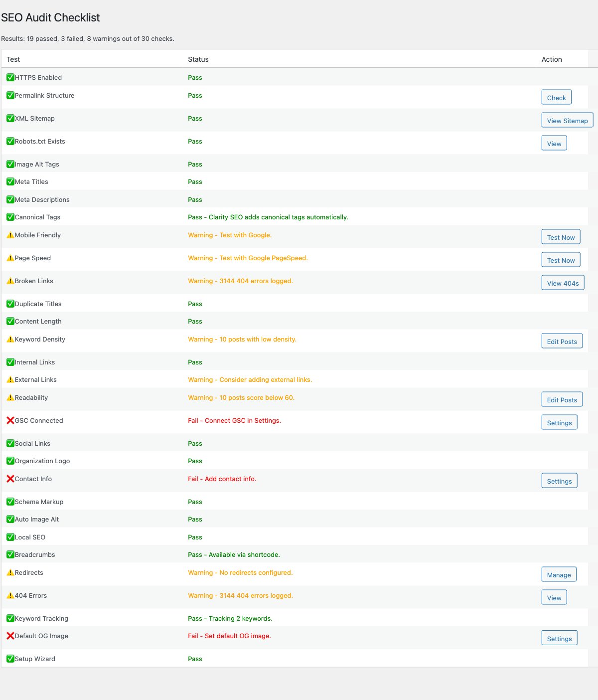Click 'Warning - 10 posts score below 60.' text

point(241,397)
